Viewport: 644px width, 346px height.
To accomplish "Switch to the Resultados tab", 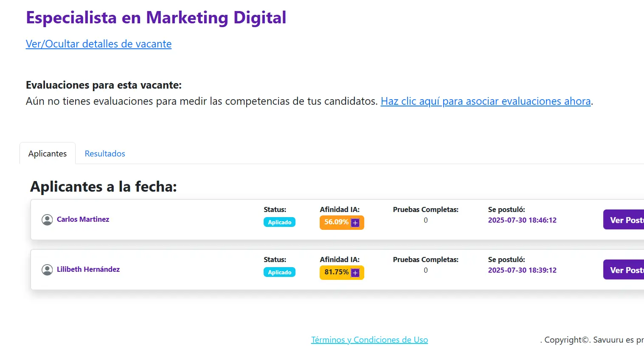I will pyautogui.click(x=105, y=153).
